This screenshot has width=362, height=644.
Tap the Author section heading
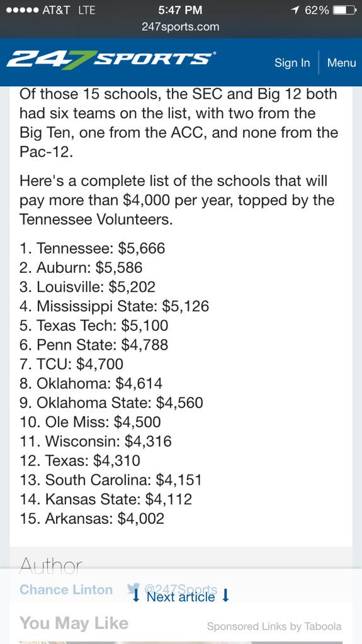[50, 567]
